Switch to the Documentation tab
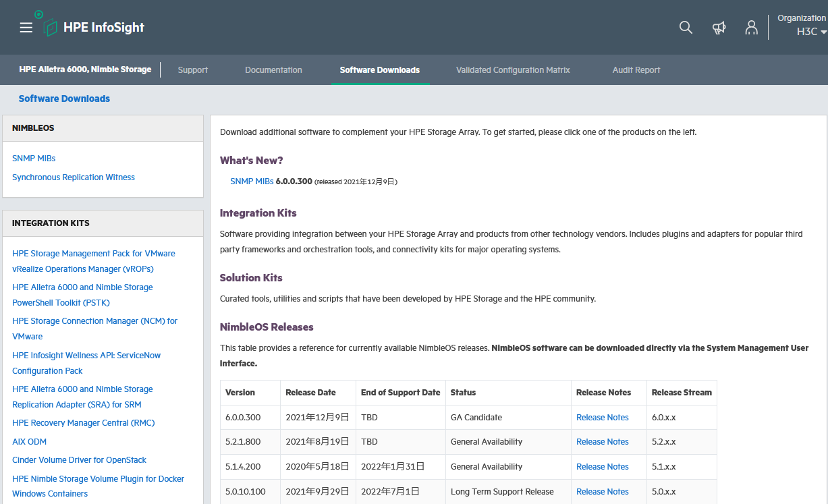 click(273, 70)
